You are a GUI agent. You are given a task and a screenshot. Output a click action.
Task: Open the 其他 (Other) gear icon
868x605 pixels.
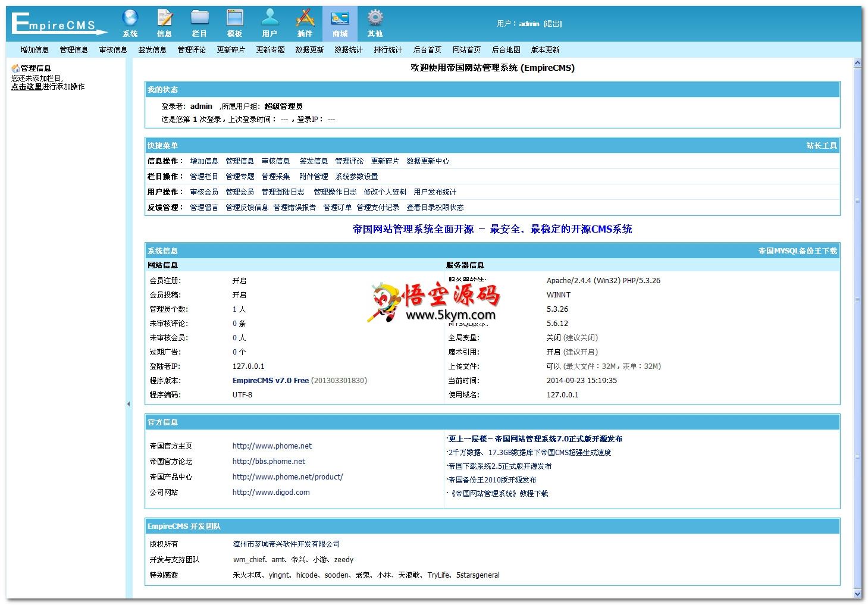(375, 23)
